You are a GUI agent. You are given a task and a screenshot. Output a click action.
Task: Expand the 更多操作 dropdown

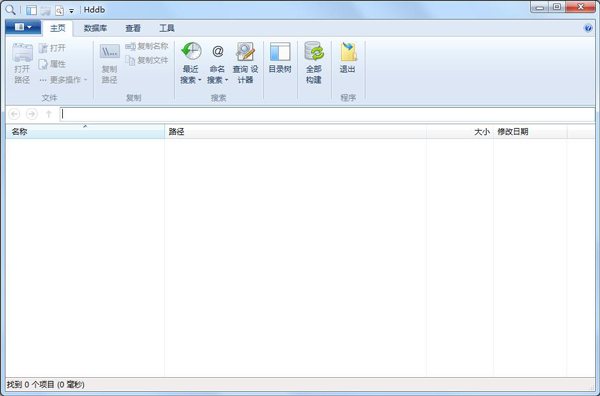[63, 80]
